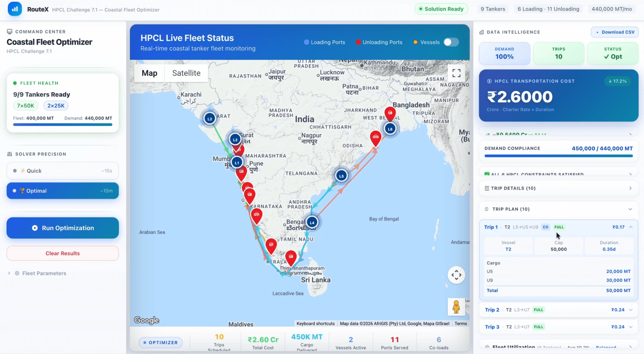The image size is (644, 354).
Task: Expand the Trip 3 row
Action: click(558, 327)
